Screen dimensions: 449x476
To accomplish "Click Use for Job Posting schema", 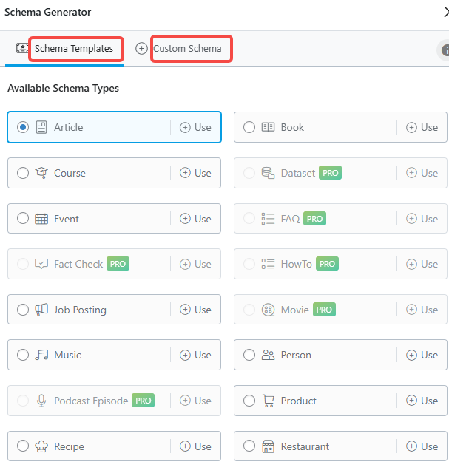I will pyautogui.click(x=195, y=310).
